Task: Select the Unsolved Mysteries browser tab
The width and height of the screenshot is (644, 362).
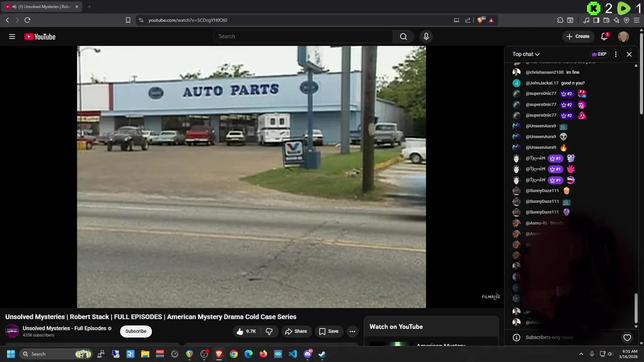Action: 42,7
